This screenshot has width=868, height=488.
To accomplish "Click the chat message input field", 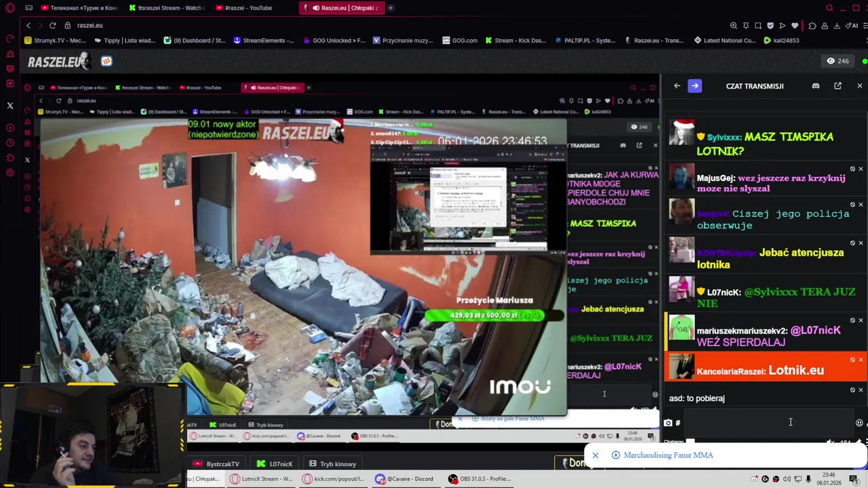I will (768, 422).
